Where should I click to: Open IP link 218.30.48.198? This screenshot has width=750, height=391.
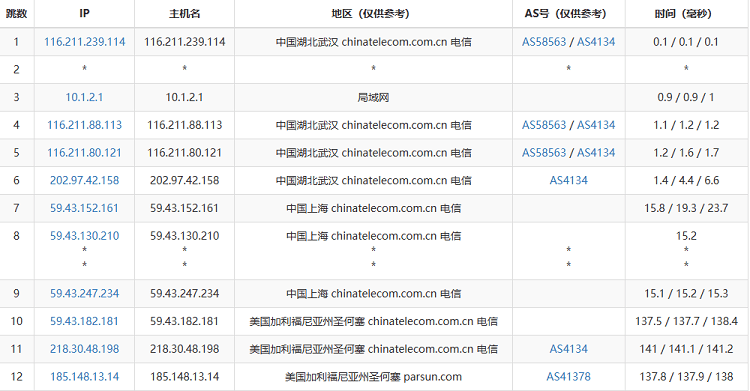pos(85,349)
